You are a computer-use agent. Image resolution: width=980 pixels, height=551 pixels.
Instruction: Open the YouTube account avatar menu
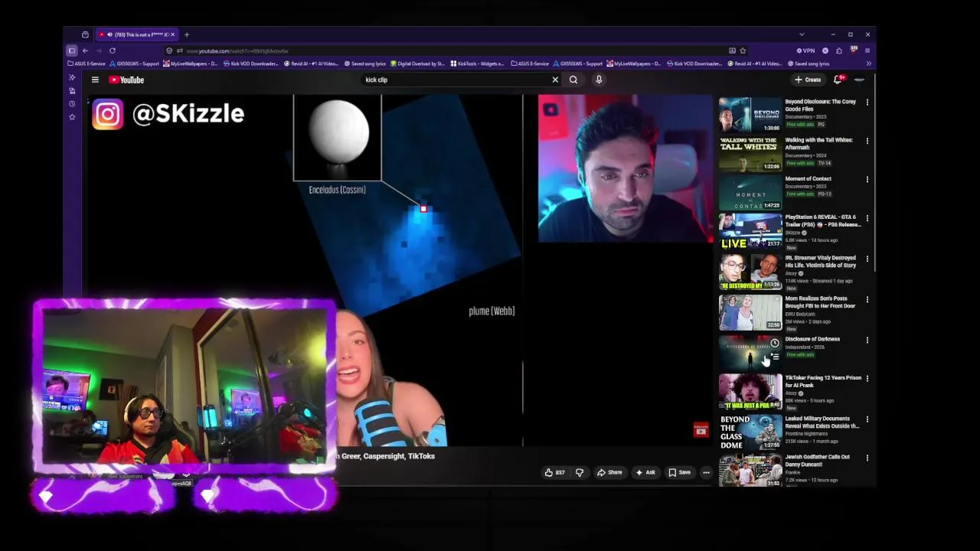(859, 80)
